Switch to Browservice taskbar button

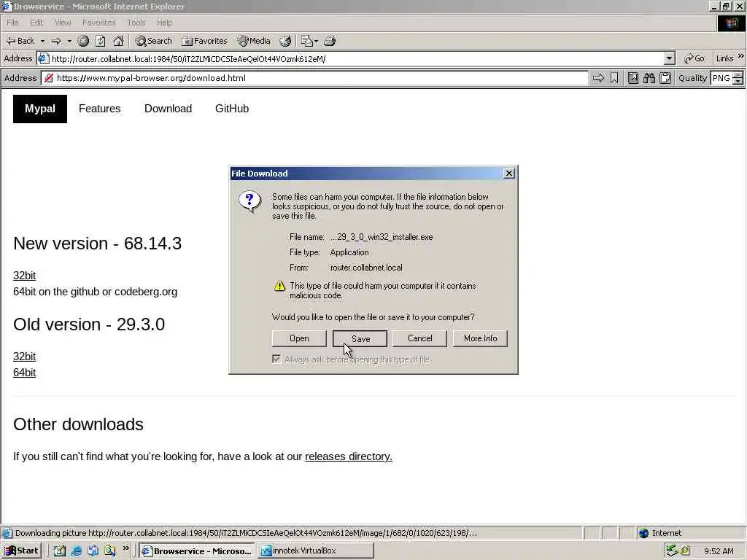[x=197, y=551]
